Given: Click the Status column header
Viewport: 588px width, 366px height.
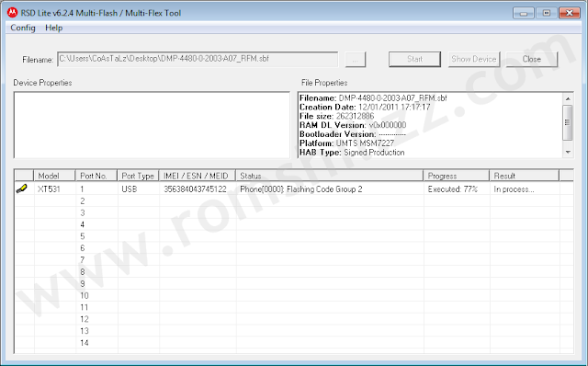Looking at the screenshot, I should coord(330,176).
